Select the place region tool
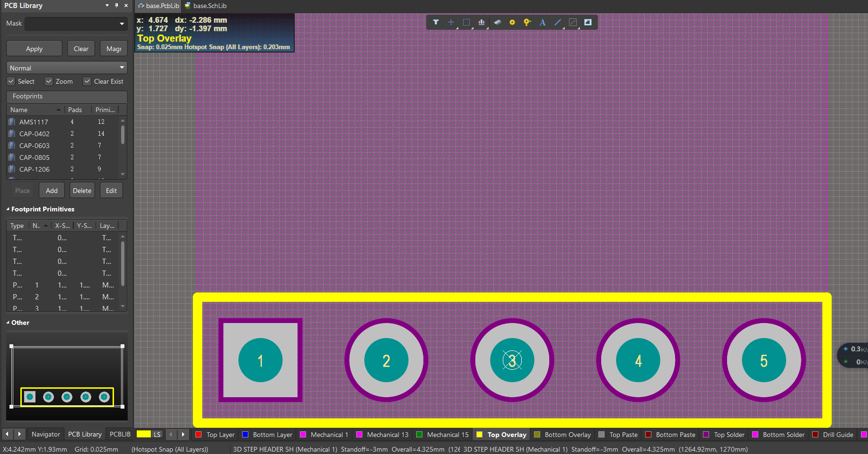Image resolution: width=868 pixels, height=454 pixels. (588, 22)
